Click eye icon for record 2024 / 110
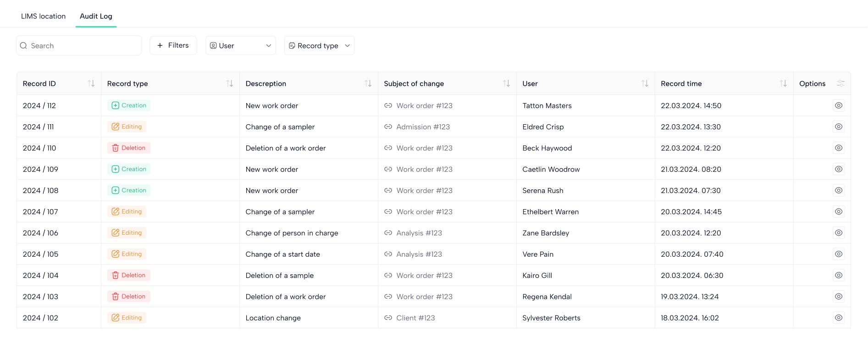Viewport: 868px width, 337px height. pos(839,148)
